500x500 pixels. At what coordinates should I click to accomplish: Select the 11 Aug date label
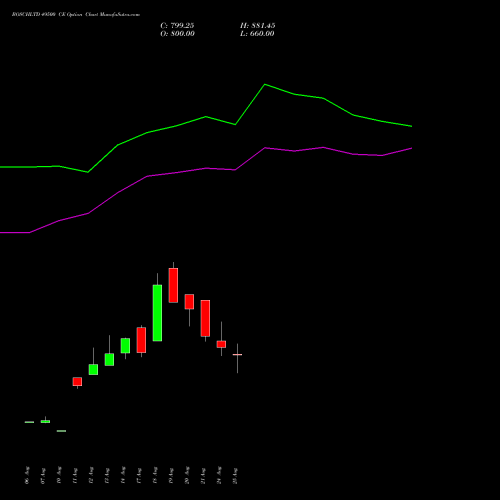point(75,476)
